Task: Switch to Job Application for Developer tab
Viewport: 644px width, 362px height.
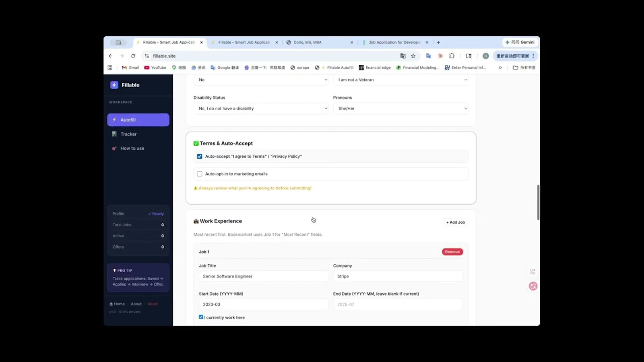Action: point(395,42)
